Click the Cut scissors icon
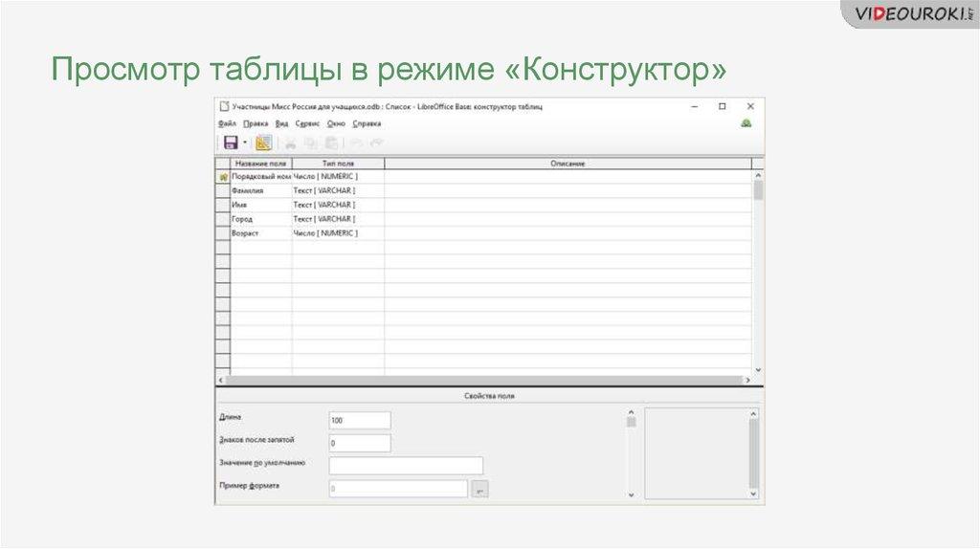The height and width of the screenshot is (549, 980). [x=290, y=143]
